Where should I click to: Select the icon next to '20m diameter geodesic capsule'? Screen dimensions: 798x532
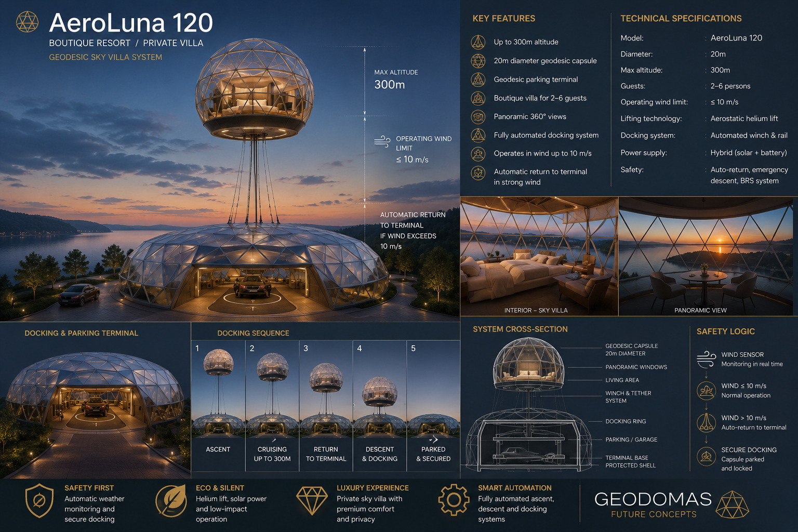coord(478,61)
